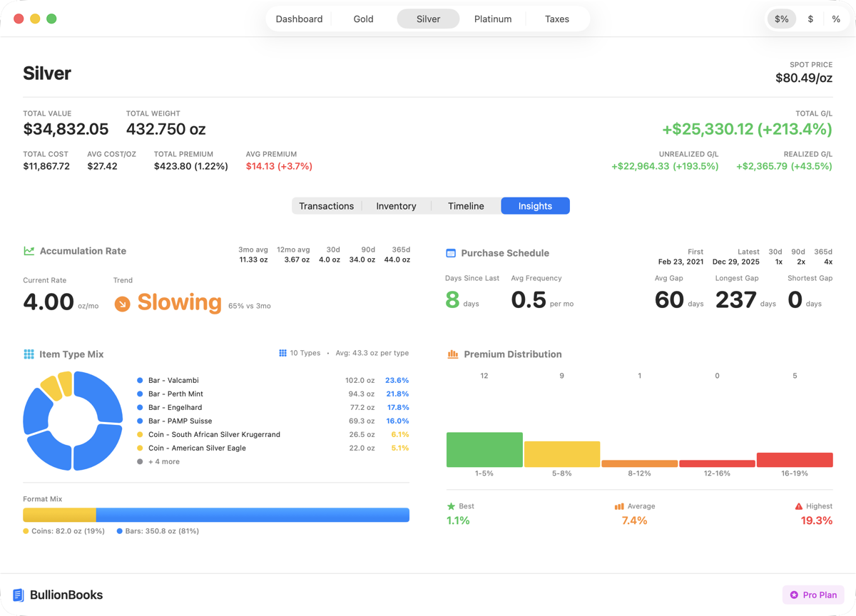Click the red 16-19% premium bar

pyautogui.click(x=795, y=460)
